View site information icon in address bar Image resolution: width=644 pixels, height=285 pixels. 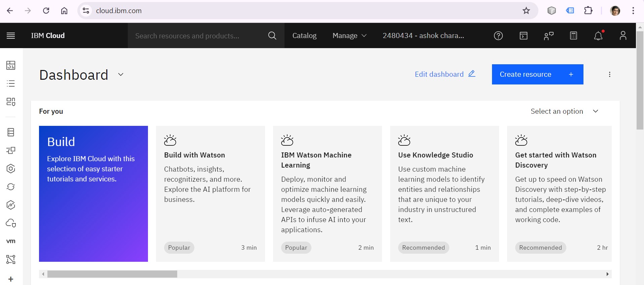pyautogui.click(x=86, y=11)
